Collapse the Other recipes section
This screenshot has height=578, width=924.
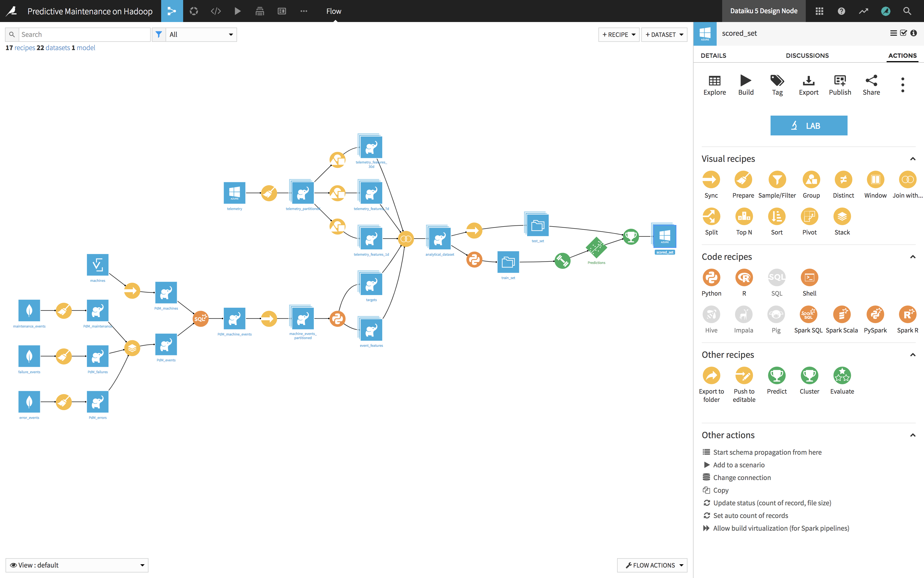coord(912,355)
